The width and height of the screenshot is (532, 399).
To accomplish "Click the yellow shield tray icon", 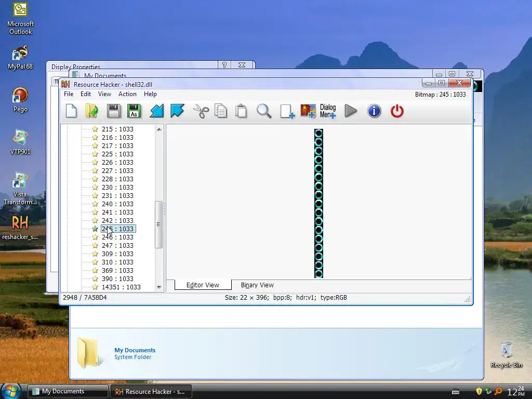I will click(x=479, y=391).
